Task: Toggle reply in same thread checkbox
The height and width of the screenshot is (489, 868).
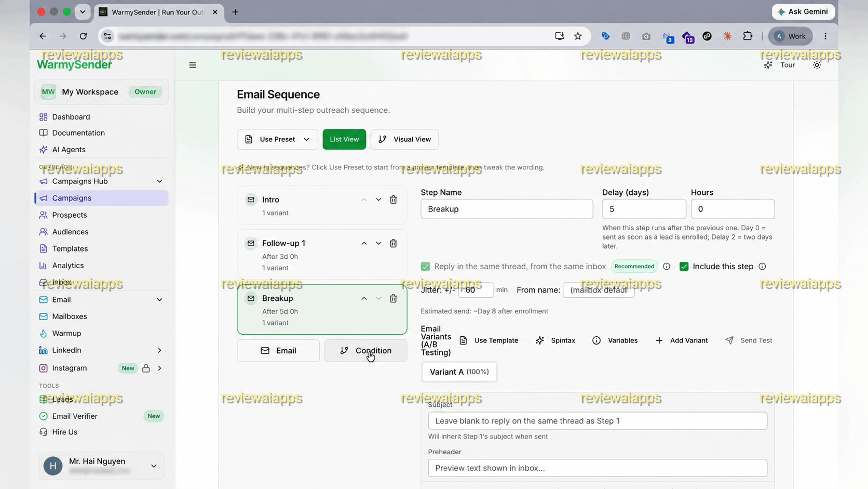Action: tap(425, 267)
